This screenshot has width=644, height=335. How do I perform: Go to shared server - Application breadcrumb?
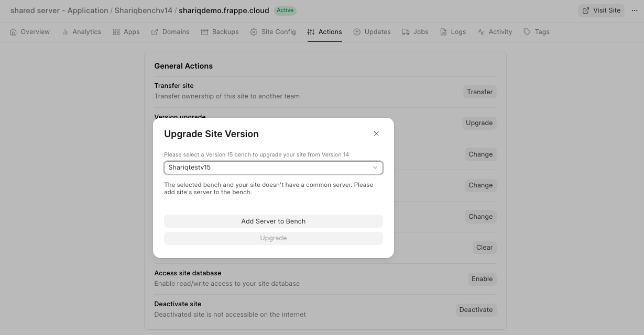(59, 10)
